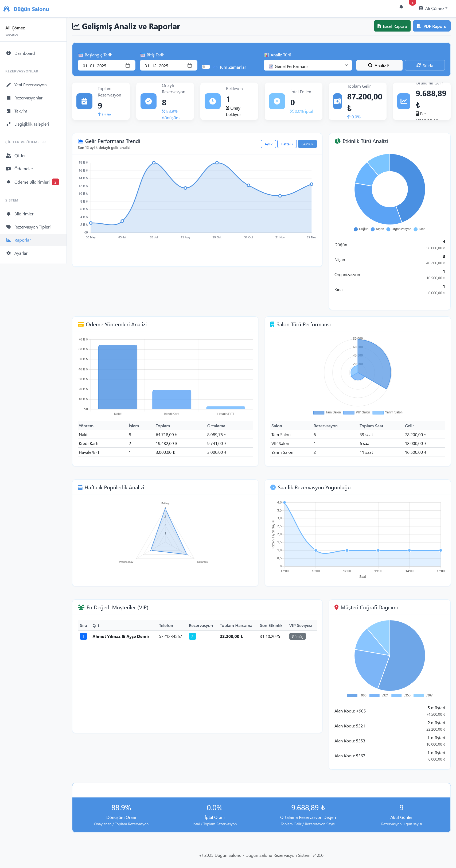456x868 pixels.
Task: Go to Ödeme Bildirimleri in sidebar
Action: tap(32, 182)
